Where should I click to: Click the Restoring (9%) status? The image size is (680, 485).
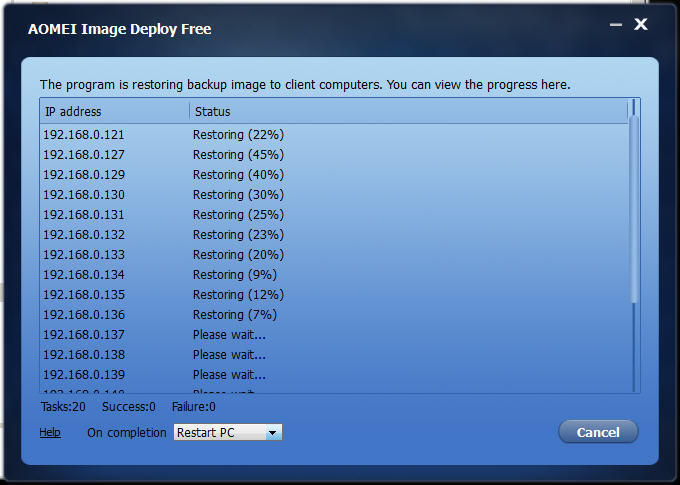[x=235, y=275]
